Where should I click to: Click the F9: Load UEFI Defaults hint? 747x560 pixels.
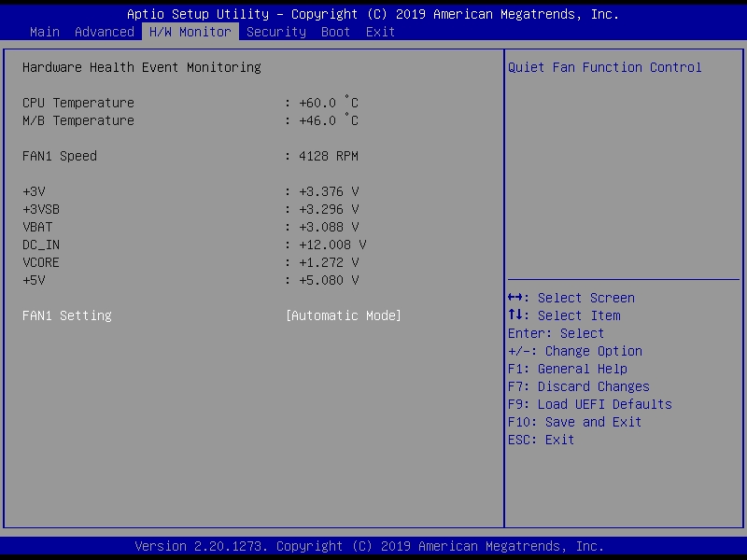click(x=590, y=404)
